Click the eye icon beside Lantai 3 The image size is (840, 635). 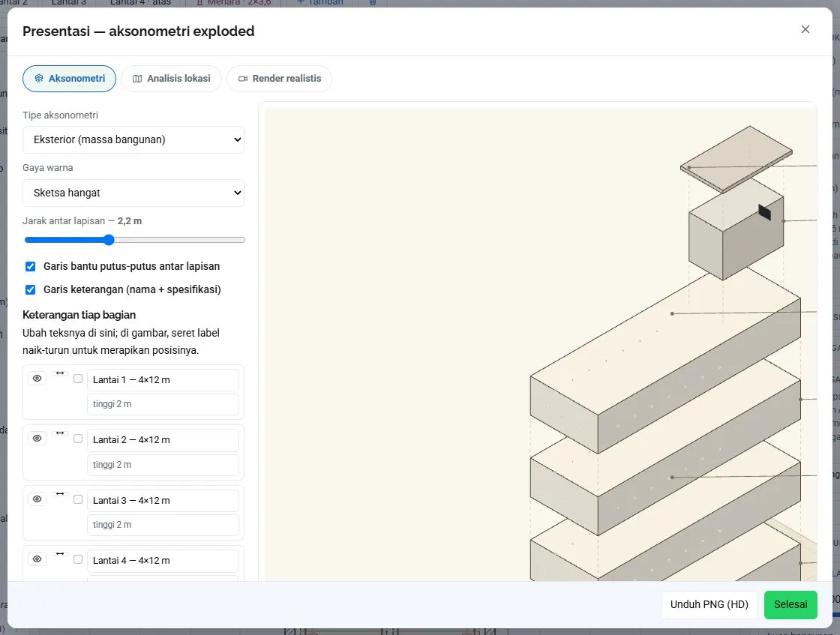37,499
